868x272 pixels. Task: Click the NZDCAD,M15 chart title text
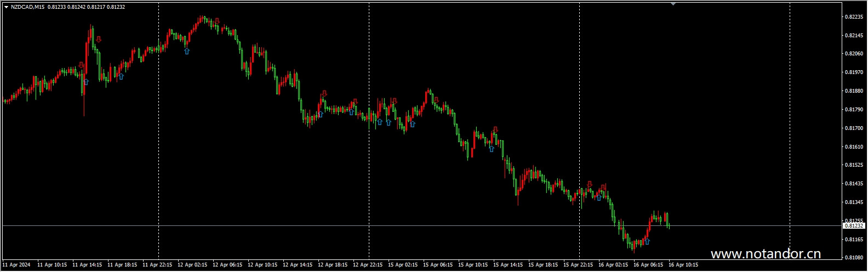[x=28, y=7]
